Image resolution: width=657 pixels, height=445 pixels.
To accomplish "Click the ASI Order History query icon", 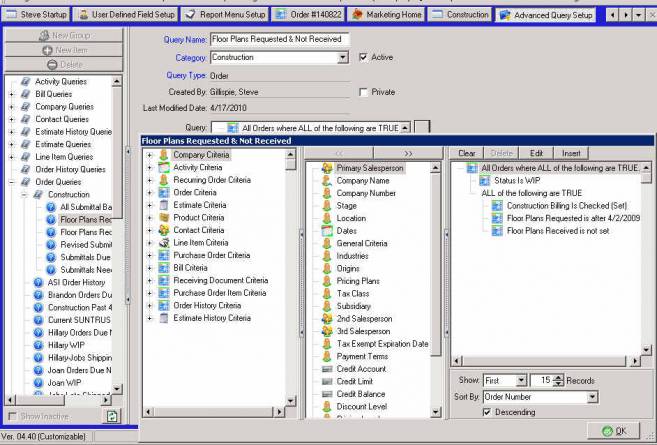I will (x=38, y=282).
